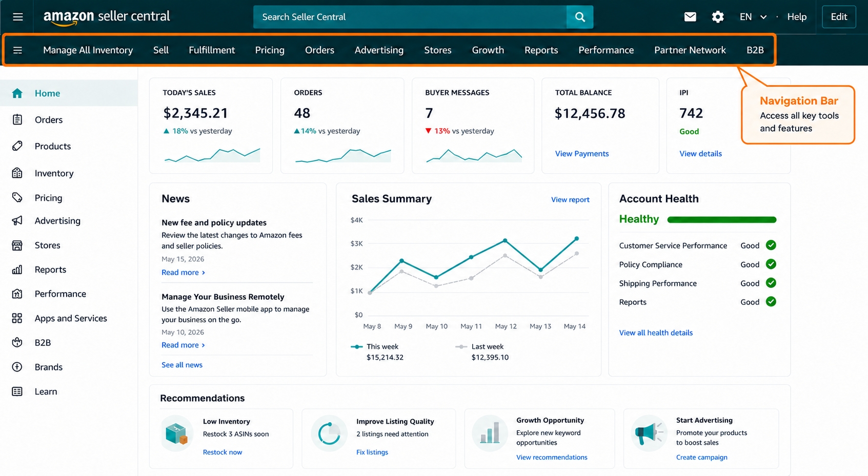868x476 pixels.
Task: Click the Pricing tag icon in sidebar
Action: pos(17,198)
